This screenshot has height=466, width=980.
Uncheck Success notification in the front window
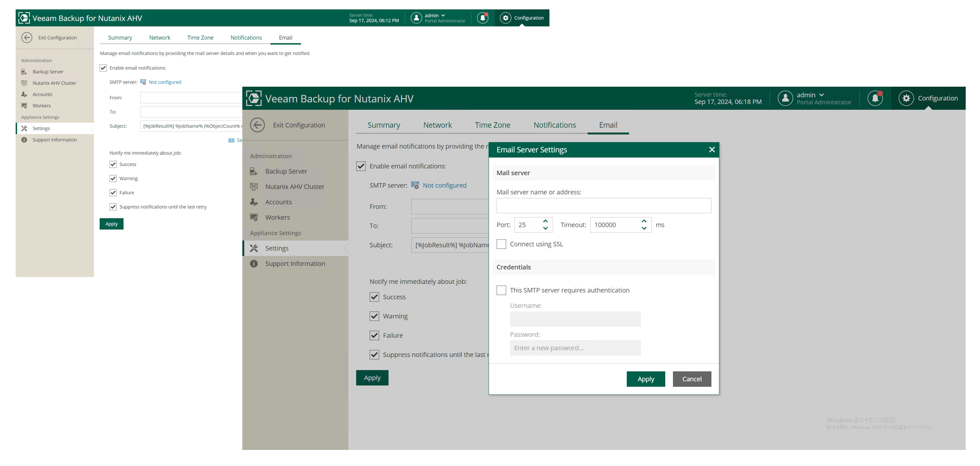tap(375, 297)
